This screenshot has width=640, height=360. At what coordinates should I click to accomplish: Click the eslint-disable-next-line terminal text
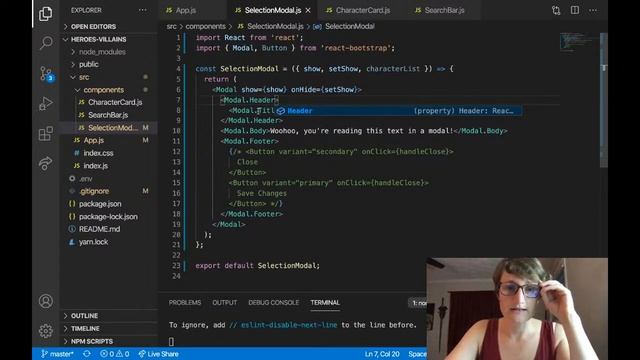point(289,325)
